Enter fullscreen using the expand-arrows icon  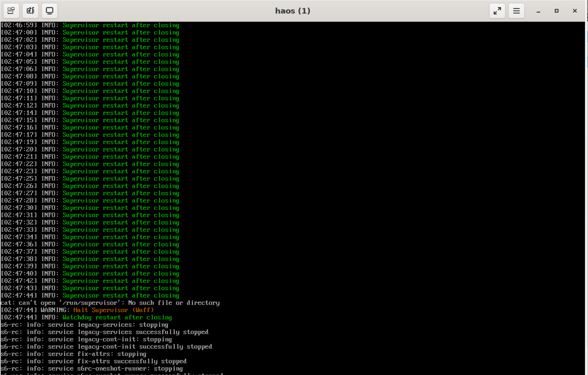pos(497,11)
